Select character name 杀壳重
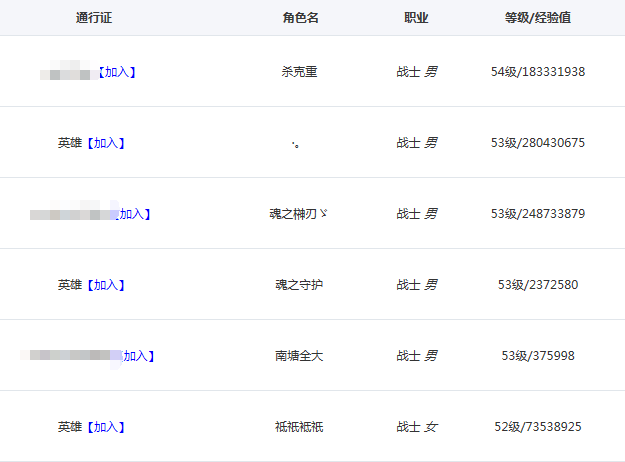This screenshot has width=625, height=462. (x=299, y=72)
